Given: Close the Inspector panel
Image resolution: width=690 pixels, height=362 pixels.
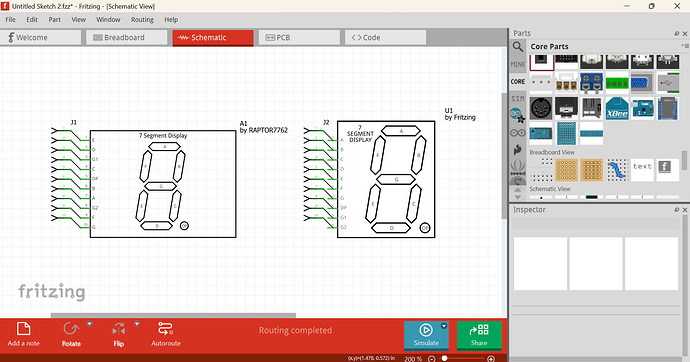Looking at the screenshot, I should (685, 210).
